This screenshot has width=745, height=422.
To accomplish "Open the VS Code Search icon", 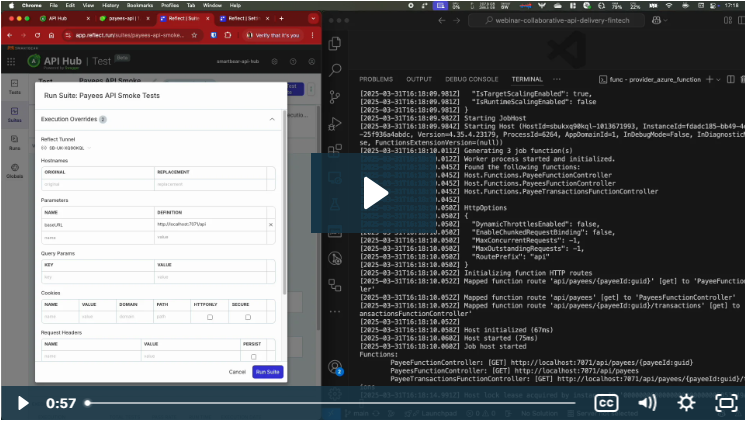I will tap(335, 70).
